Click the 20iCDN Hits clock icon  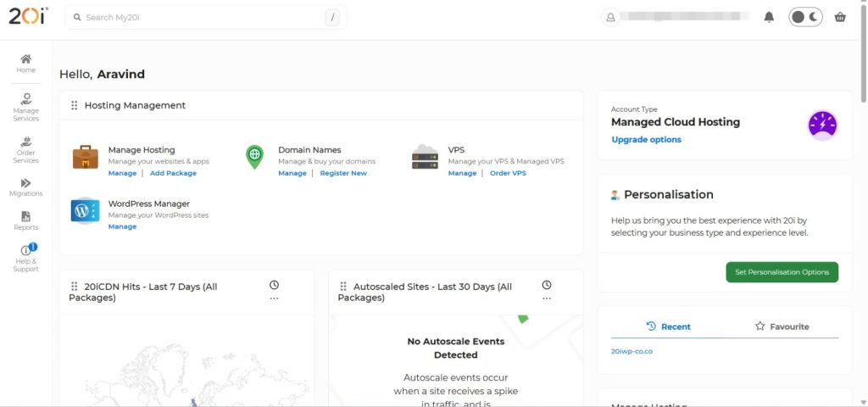coord(274,285)
